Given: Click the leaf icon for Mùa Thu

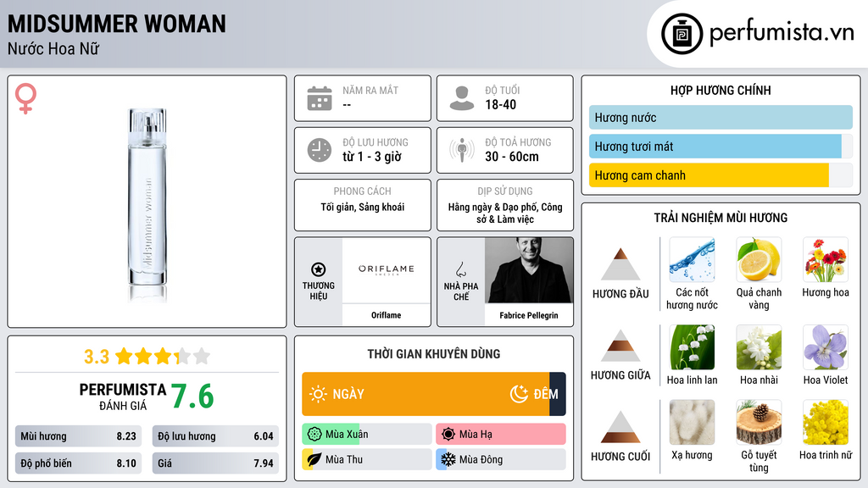Looking at the screenshot, I should (314, 459).
